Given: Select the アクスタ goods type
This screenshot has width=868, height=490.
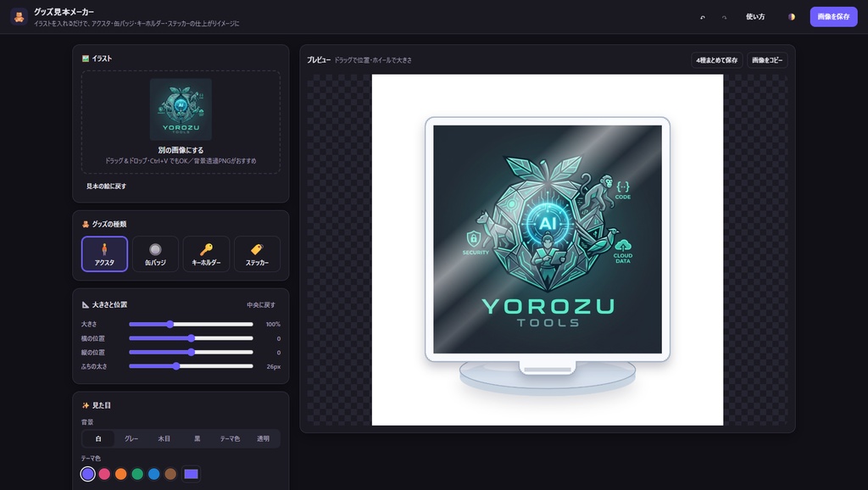Looking at the screenshot, I should click(x=104, y=254).
